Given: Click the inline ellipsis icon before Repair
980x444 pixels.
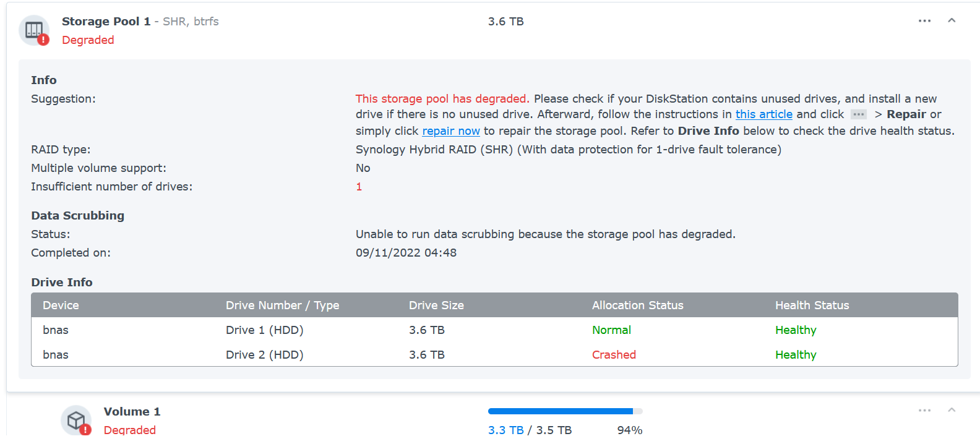Looking at the screenshot, I should 858,114.
